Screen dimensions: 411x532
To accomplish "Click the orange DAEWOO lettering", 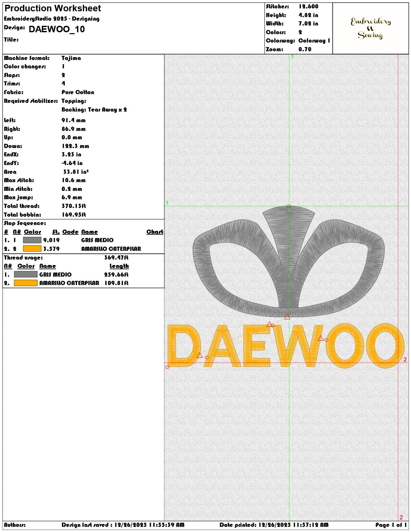I will pyautogui.click(x=286, y=346).
